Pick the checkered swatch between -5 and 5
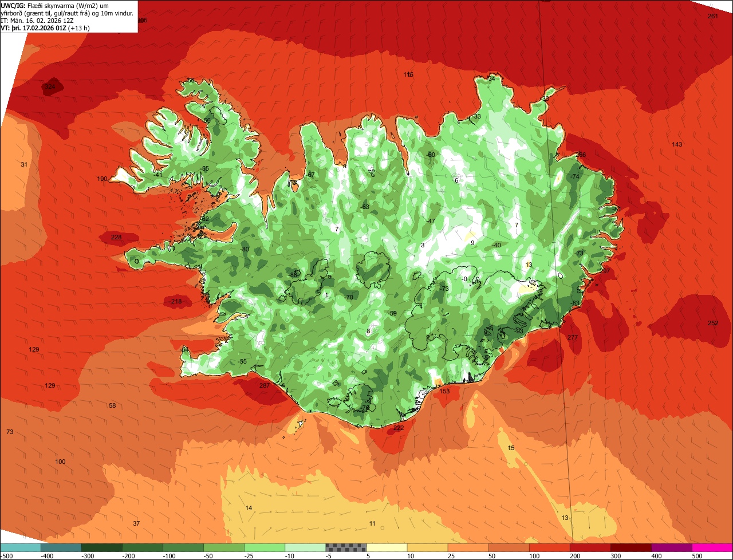This screenshot has width=733, height=560. (346, 547)
